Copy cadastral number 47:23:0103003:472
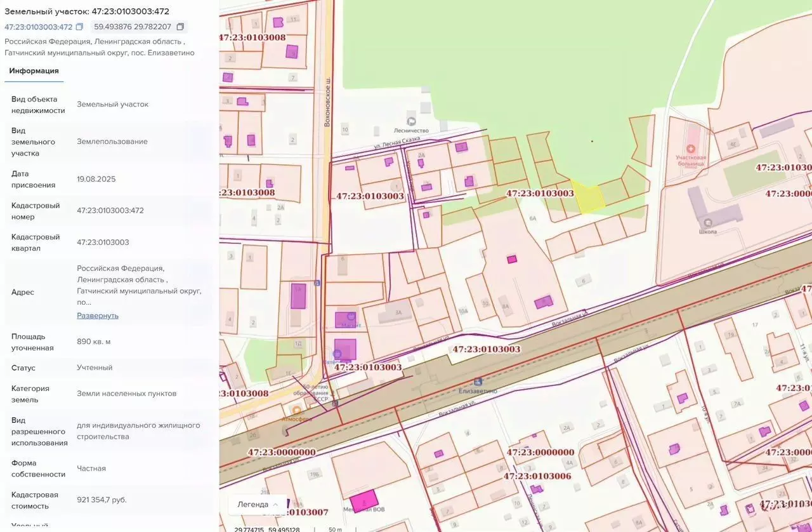 (x=79, y=27)
